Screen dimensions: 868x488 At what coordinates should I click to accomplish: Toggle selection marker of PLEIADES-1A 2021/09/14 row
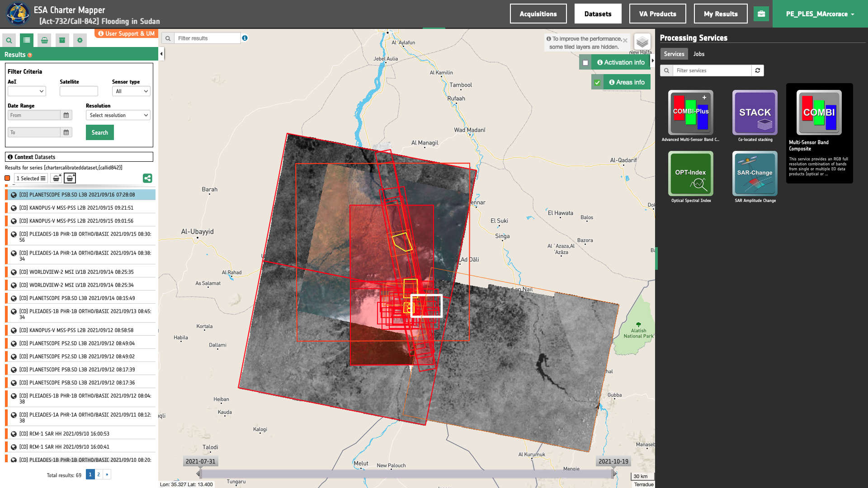pyautogui.click(x=6, y=256)
